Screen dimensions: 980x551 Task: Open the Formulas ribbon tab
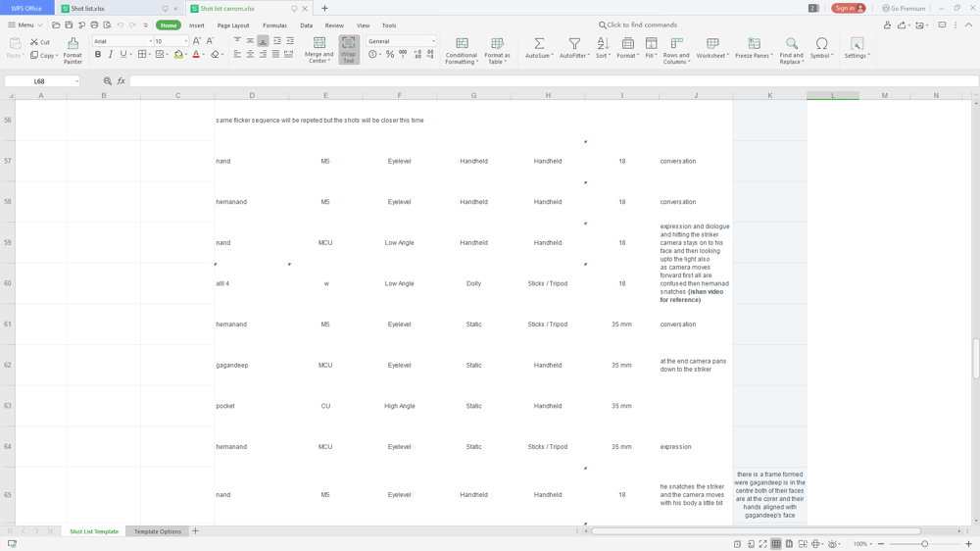click(x=275, y=25)
